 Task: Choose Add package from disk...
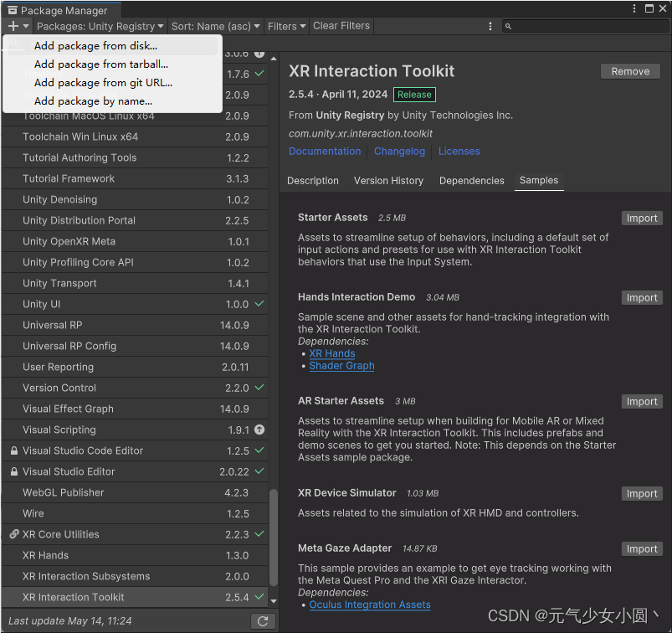point(110,46)
